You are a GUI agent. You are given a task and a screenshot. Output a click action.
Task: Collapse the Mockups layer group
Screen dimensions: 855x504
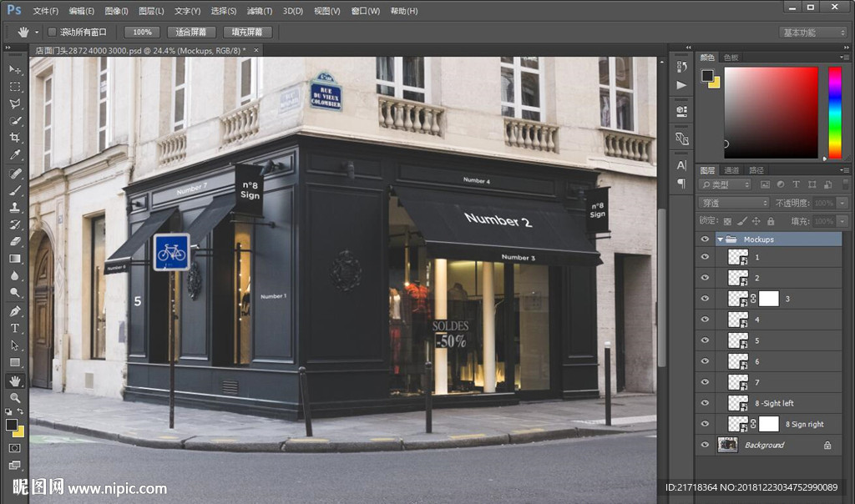(x=720, y=239)
